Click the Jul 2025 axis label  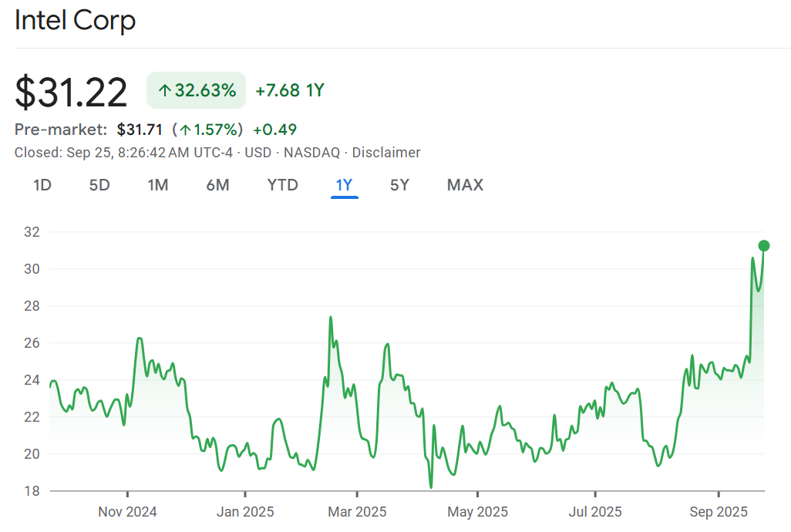coord(594,512)
